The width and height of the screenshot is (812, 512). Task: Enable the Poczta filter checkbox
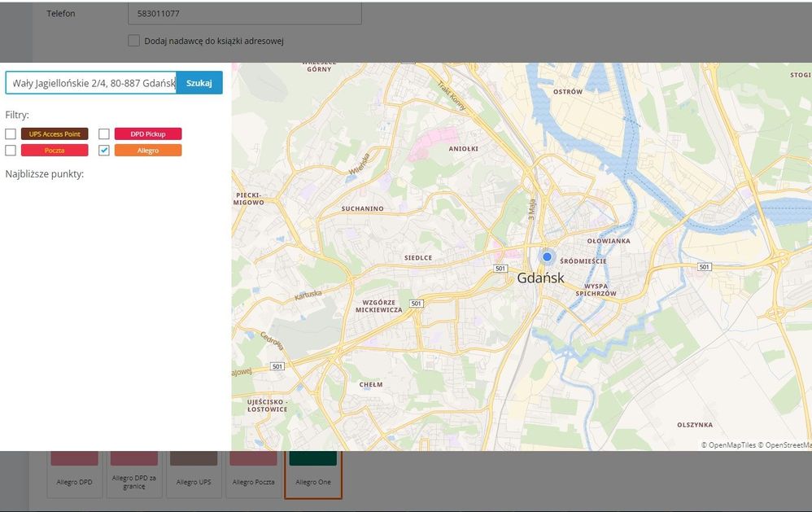click(11, 151)
